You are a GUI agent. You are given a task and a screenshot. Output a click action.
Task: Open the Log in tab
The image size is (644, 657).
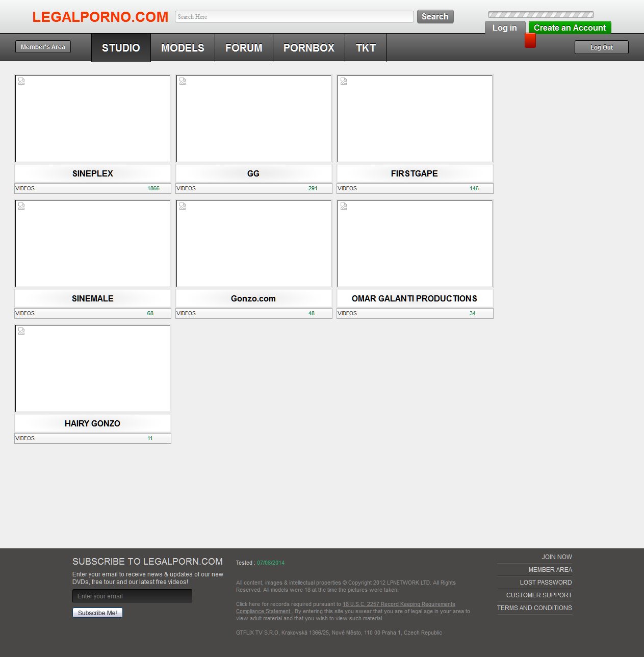click(504, 28)
